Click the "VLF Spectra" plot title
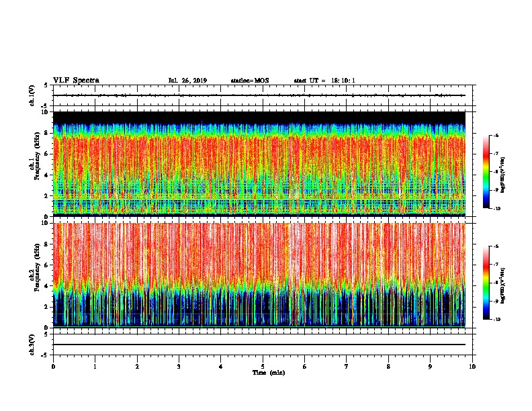The image size is (532, 411). pos(76,81)
